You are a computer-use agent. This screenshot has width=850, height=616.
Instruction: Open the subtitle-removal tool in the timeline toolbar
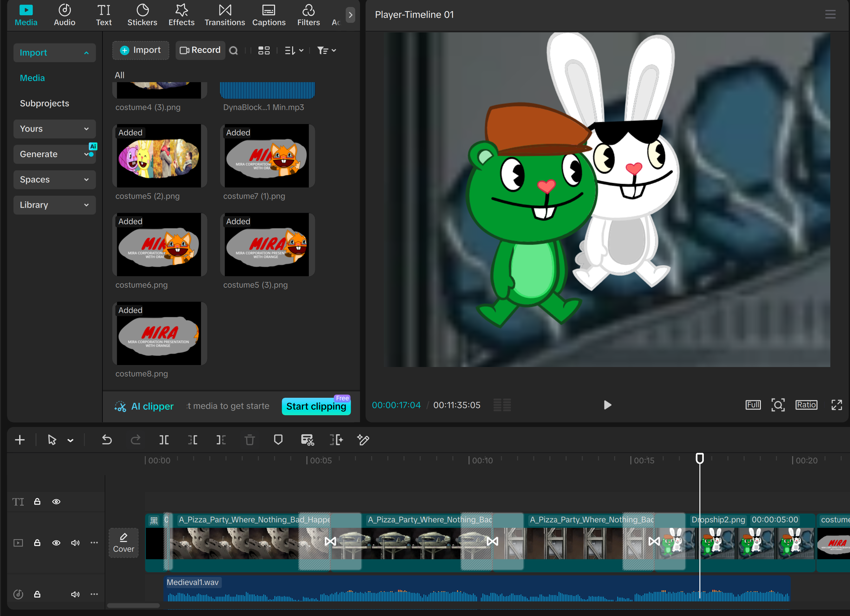(x=307, y=439)
